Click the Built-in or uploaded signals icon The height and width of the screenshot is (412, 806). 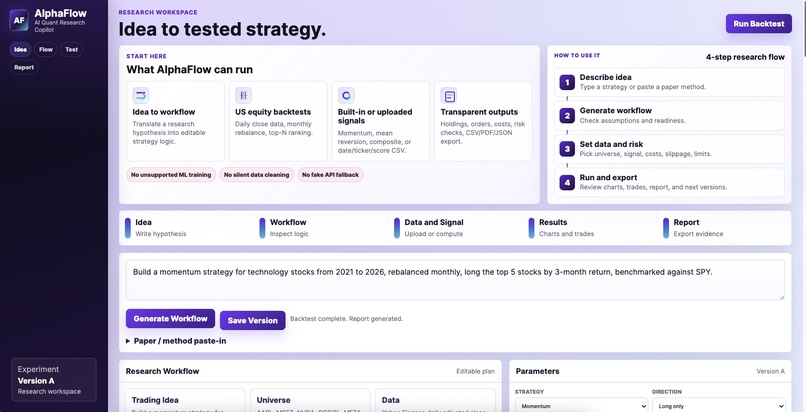346,96
